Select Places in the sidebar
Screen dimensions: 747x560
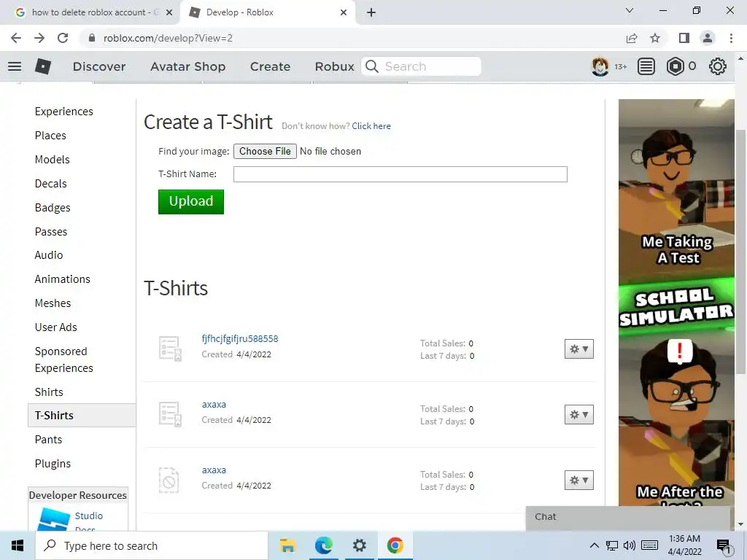pos(50,136)
